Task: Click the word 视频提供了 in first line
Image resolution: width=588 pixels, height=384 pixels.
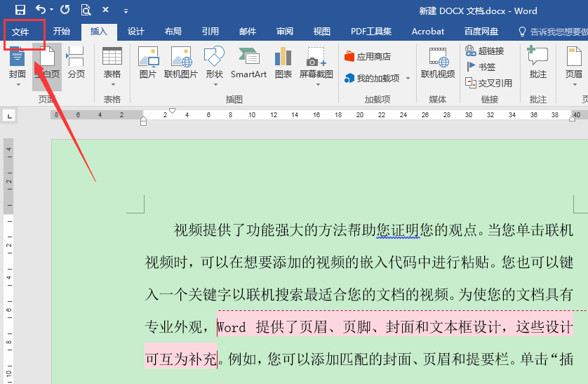Action: tap(210, 230)
